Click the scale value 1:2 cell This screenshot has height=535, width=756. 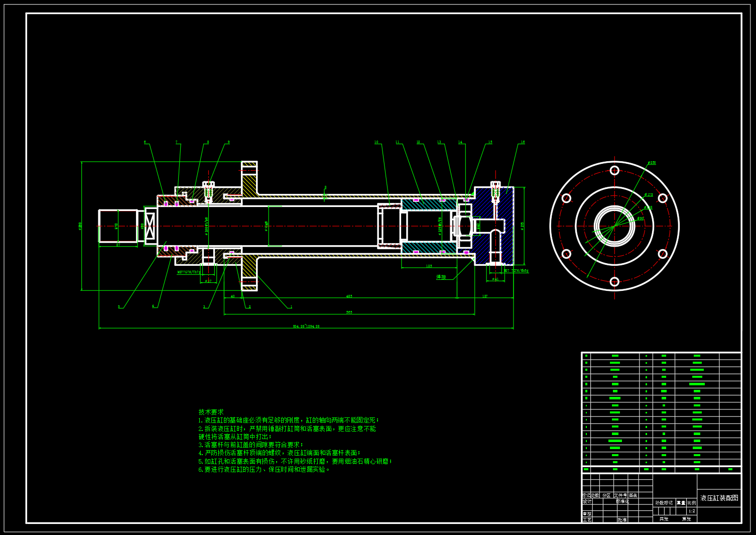coord(692,510)
